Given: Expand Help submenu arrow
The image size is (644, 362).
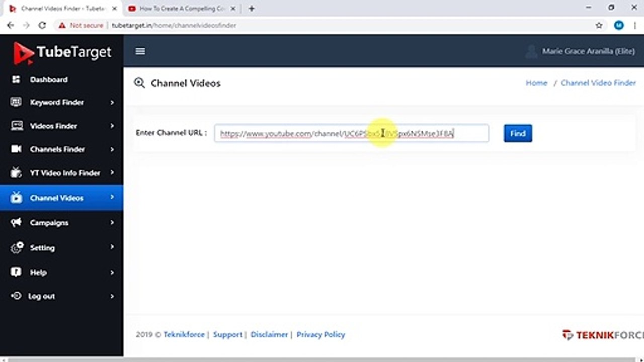Looking at the screenshot, I should (112, 272).
